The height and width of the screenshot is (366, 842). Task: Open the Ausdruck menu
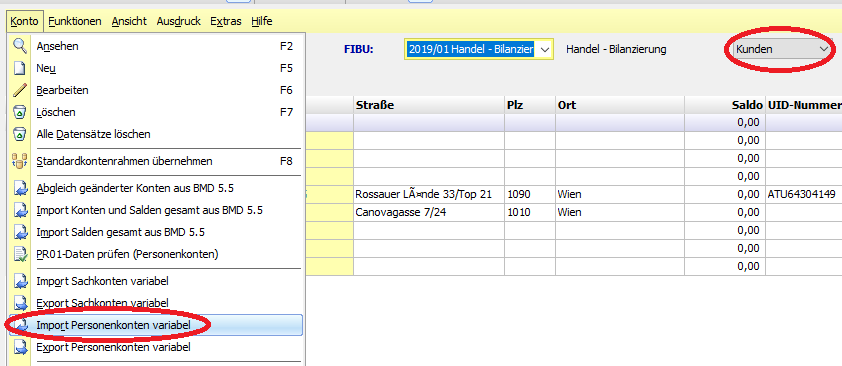point(178,21)
